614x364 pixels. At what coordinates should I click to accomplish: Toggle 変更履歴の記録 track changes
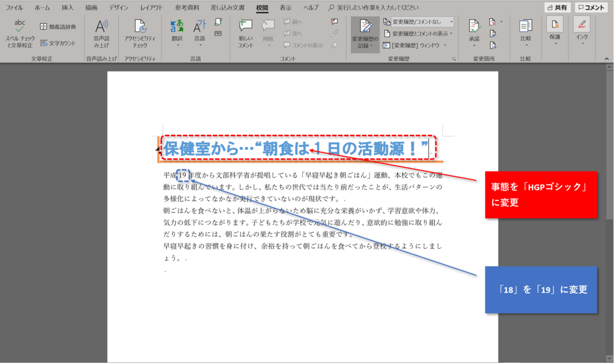[365, 34]
